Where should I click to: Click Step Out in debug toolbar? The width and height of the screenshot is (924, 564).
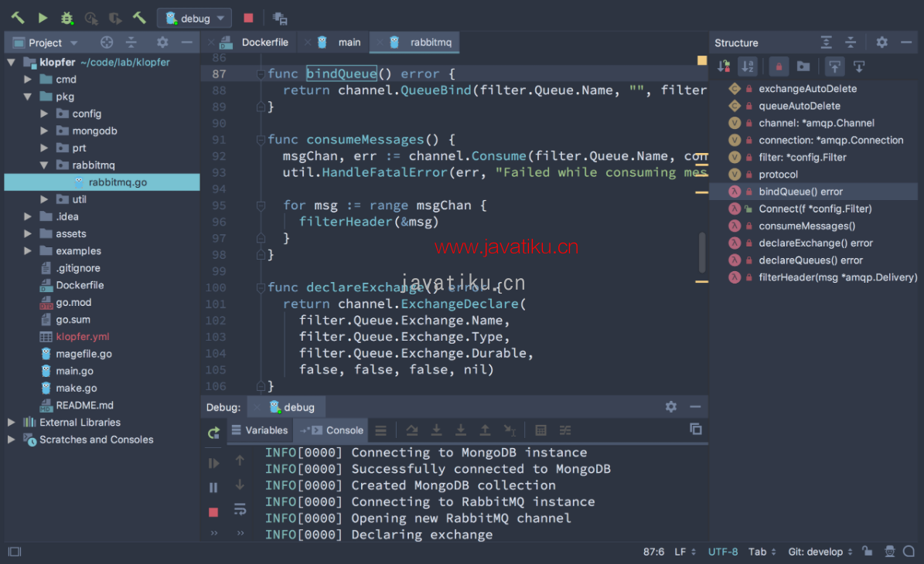(x=484, y=430)
